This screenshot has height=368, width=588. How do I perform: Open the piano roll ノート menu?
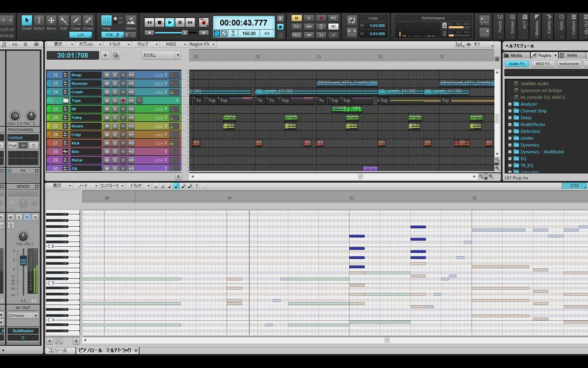point(86,186)
